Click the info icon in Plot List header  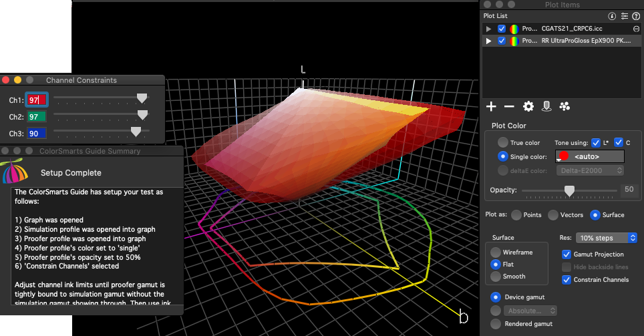pos(611,16)
